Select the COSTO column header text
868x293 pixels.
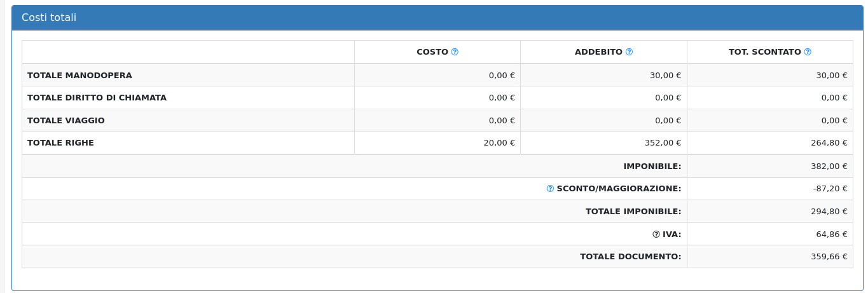[432, 52]
